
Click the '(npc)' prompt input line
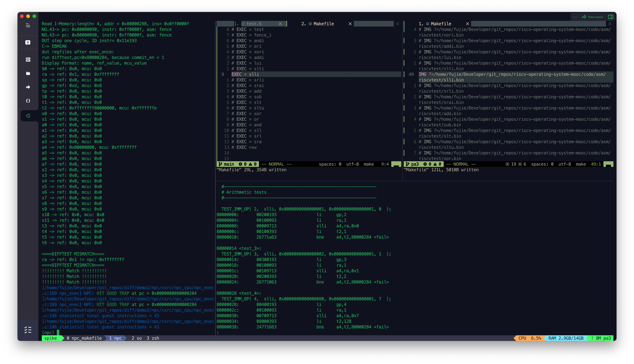[51, 332]
